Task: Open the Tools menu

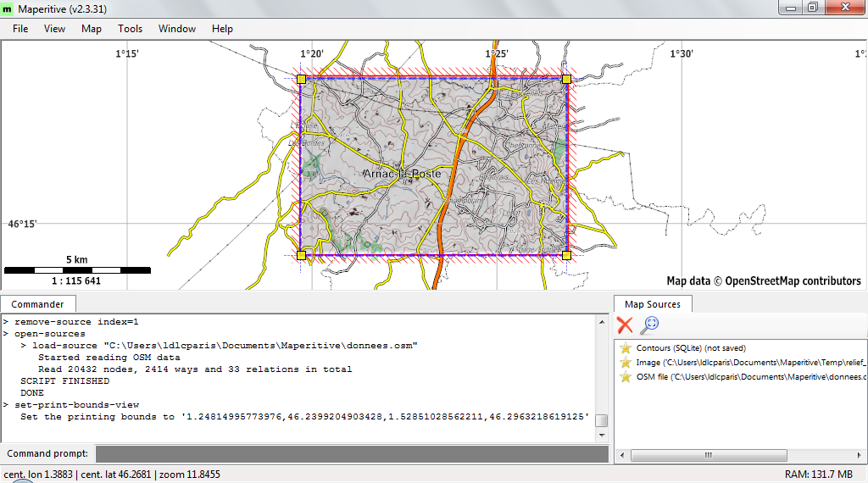Action: pos(130,29)
